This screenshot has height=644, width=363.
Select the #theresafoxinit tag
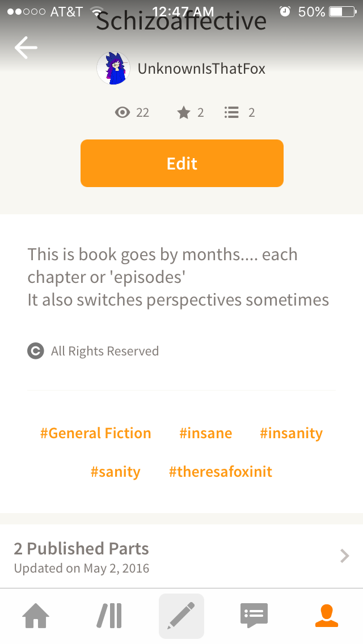220,472
